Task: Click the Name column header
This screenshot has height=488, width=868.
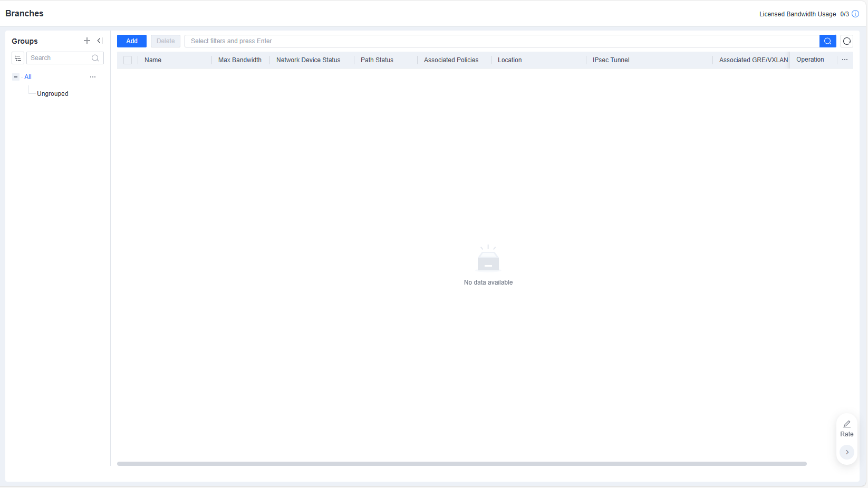Action: pos(153,60)
